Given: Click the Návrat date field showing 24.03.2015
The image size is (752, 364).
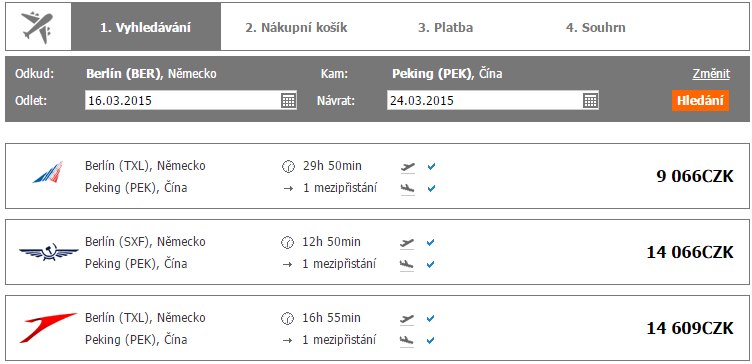Looking at the screenshot, I should click(x=493, y=101).
